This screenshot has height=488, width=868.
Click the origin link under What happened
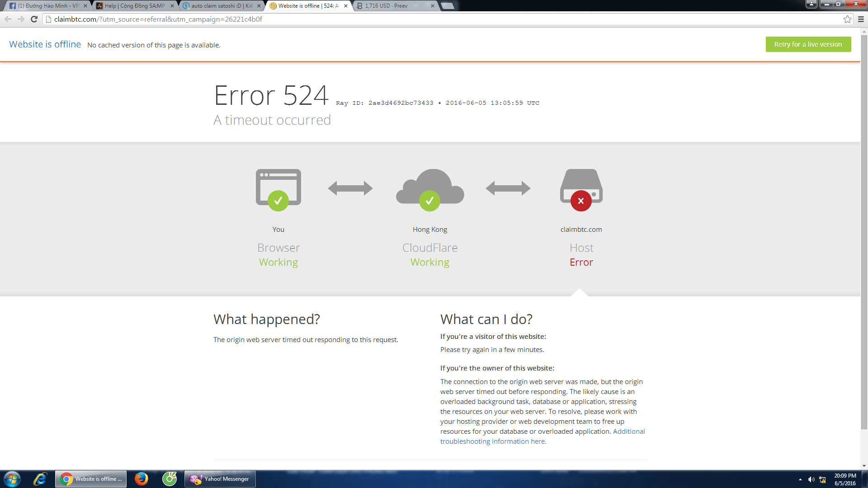(235, 339)
